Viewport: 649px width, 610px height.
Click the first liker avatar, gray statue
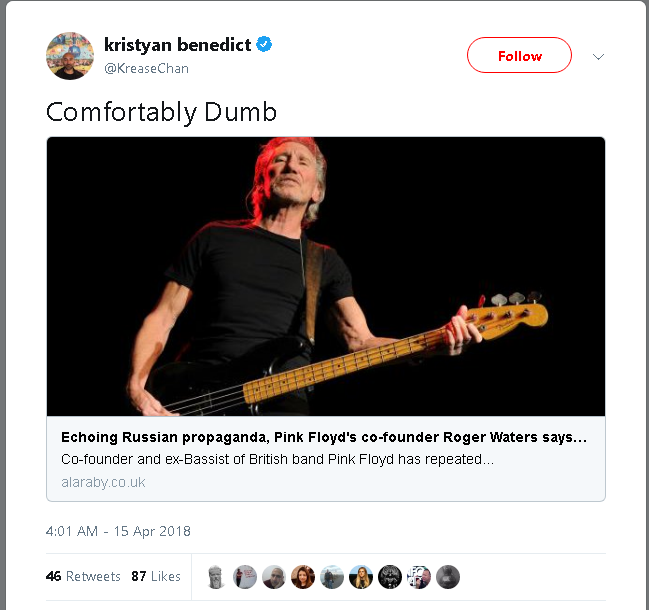216,576
